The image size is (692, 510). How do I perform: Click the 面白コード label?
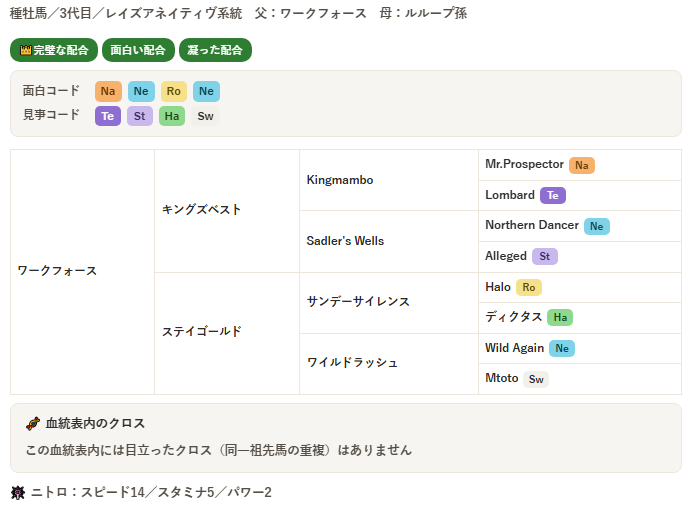pyautogui.click(x=51, y=91)
